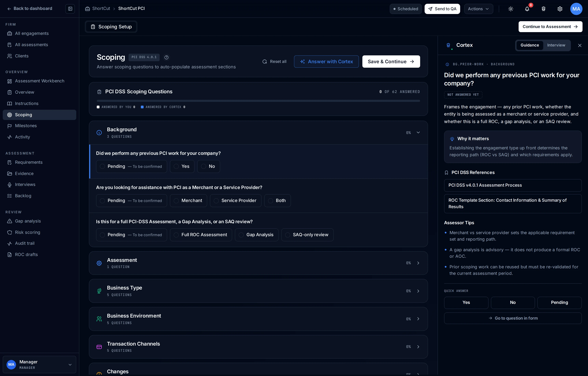Select Merchant radio option
The width and height of the screenshot is (588, 376).
point(188,200)
